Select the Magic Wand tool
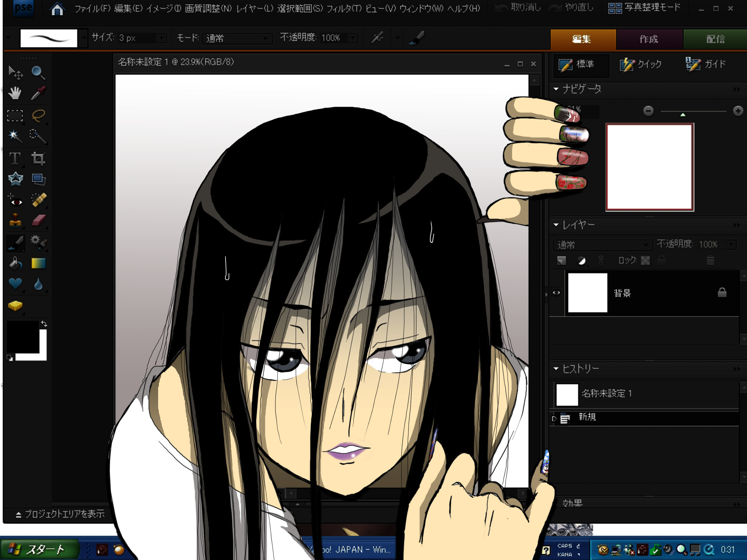The width and height of the screenshot is (747, 560). [x=15, y=136]
